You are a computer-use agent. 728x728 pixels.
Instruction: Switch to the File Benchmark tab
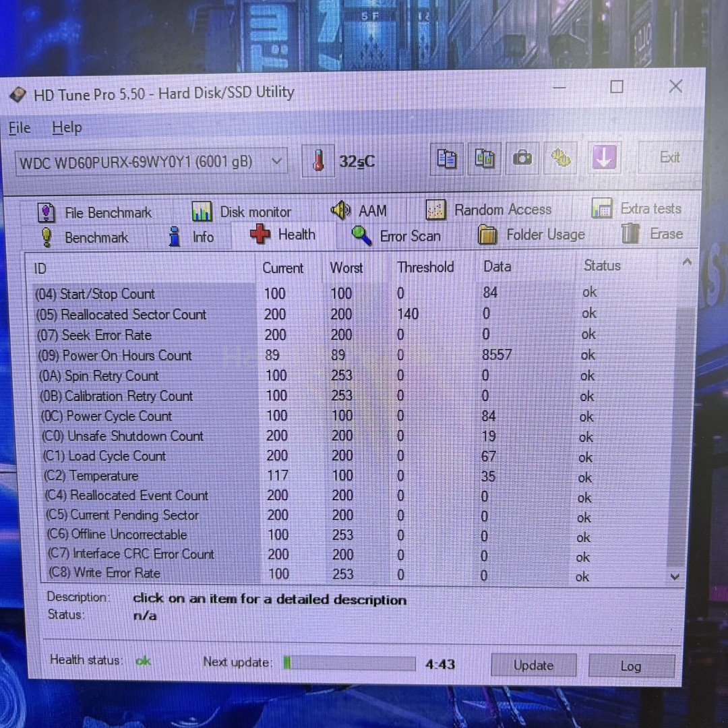pos(95,213)
